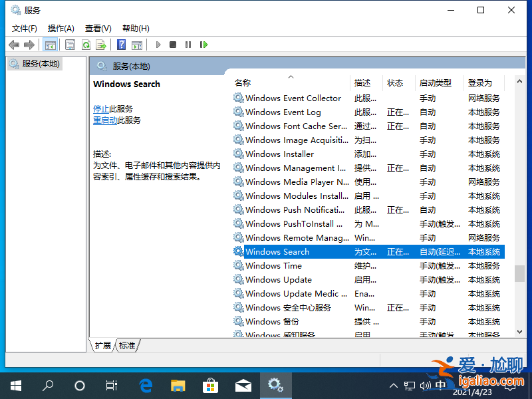Pause the selected service using toolbar icon
Screen dimensions: 532x399
(188, 45)
